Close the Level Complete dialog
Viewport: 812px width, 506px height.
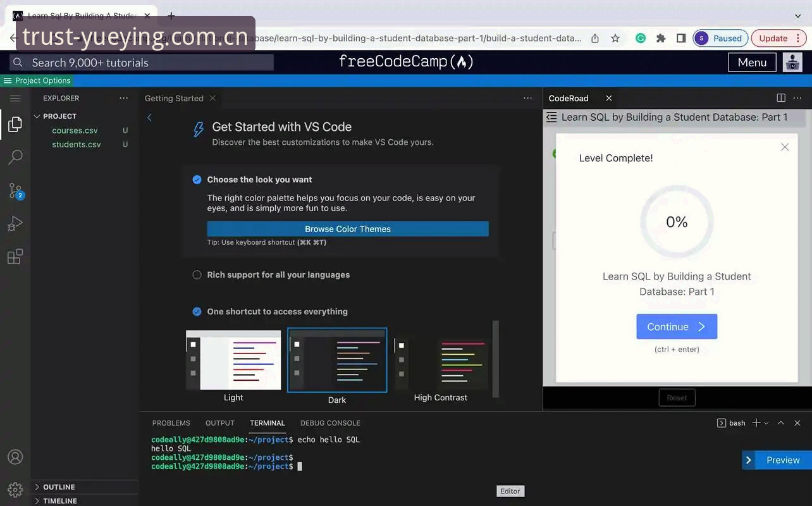785,147
